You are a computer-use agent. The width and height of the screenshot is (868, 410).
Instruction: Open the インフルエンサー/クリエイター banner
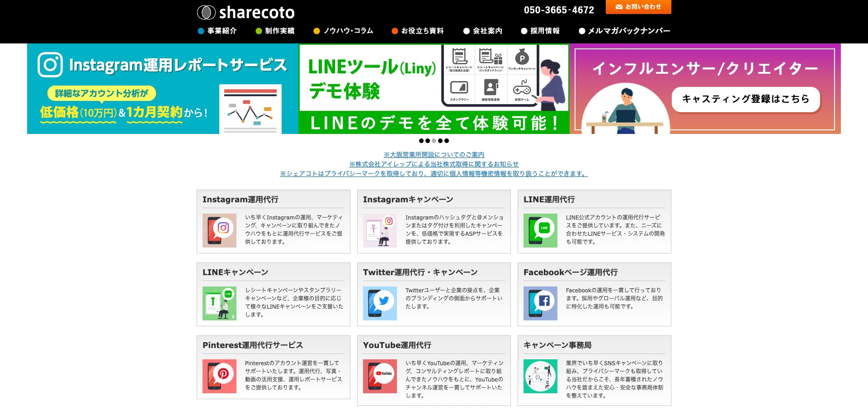pos(705,89)
